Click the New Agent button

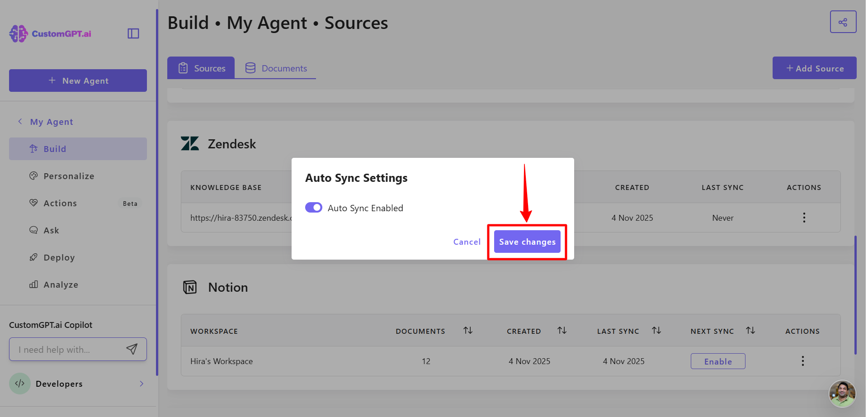[78, 81]
